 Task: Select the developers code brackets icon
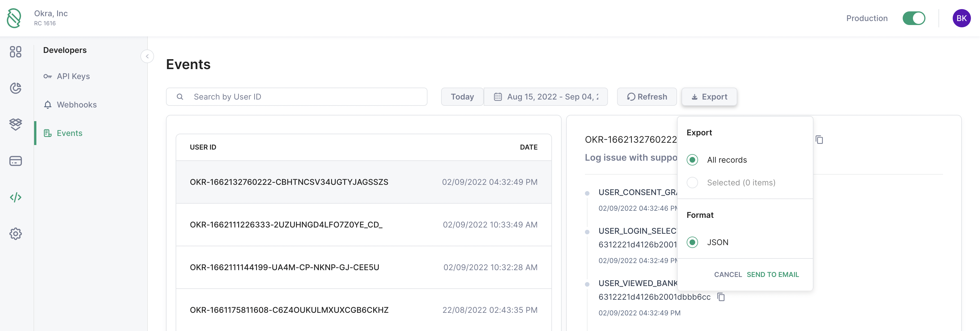[x=16, y=197]
